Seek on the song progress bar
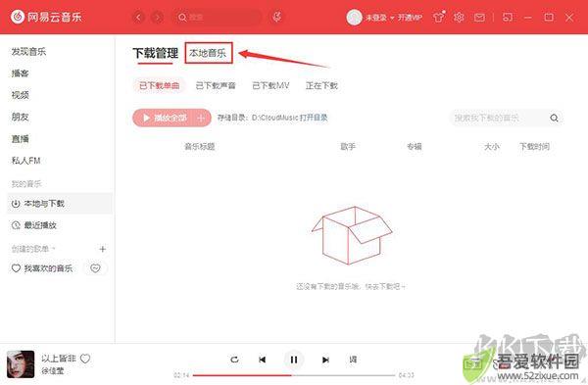Screen dimensions: 588x385 tap(294, 375)
